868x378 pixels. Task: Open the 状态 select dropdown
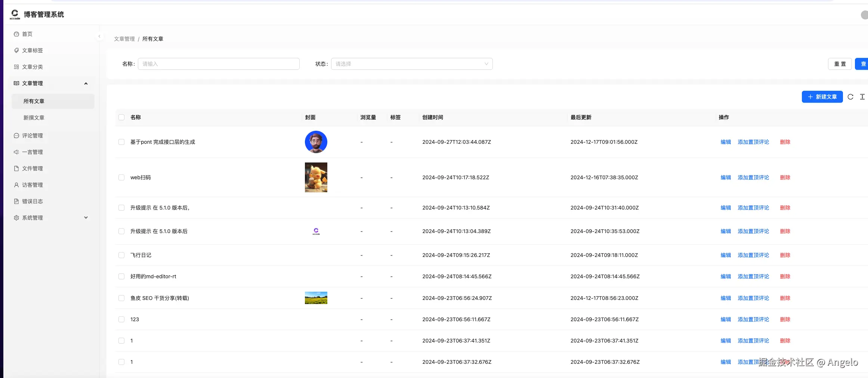coord(412,64)
